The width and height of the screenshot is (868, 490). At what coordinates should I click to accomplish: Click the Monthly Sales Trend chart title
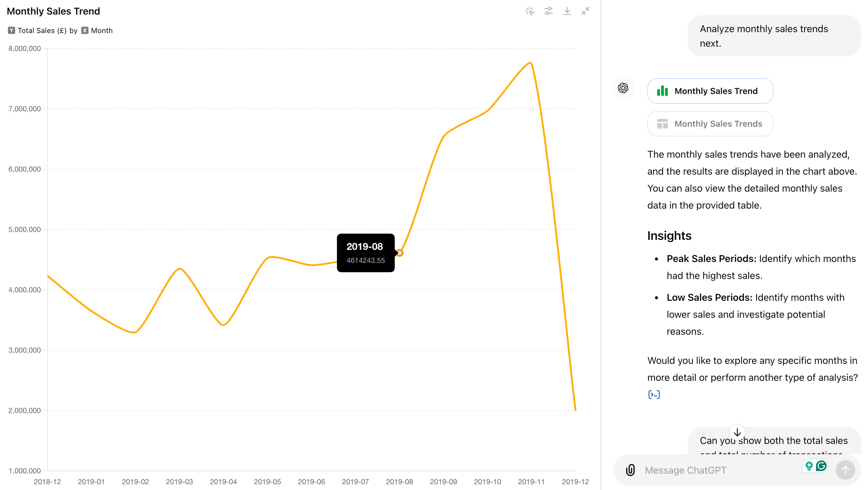[x=53, y=11]
